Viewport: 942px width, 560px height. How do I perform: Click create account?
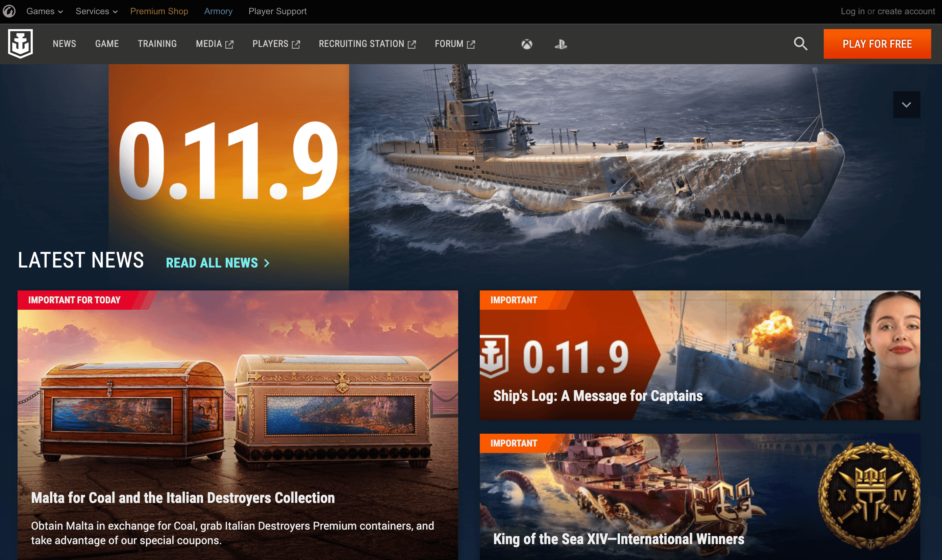[x=906, y=11]
